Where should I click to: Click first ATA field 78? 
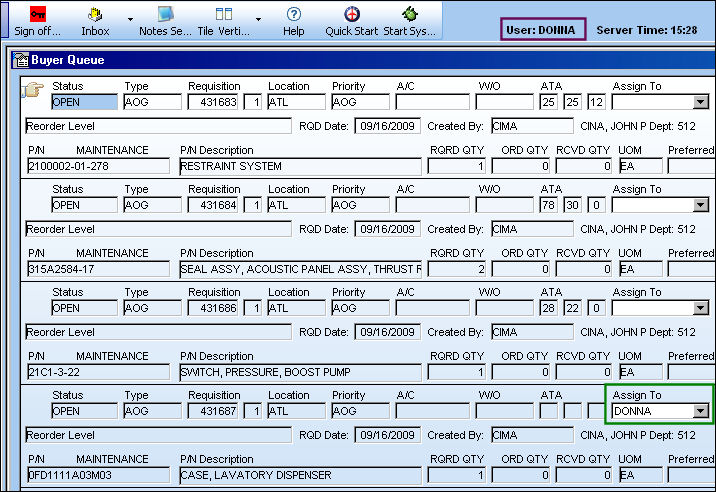[548, 205]
